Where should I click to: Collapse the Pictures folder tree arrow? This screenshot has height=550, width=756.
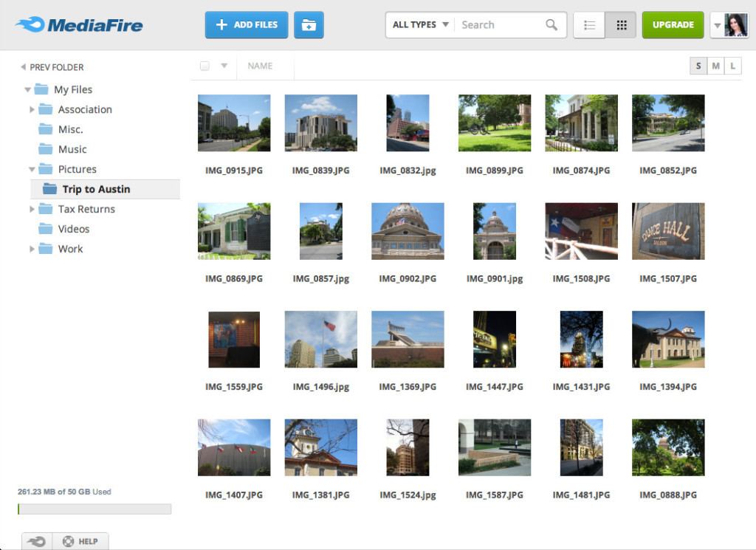(x=32, y=169)
